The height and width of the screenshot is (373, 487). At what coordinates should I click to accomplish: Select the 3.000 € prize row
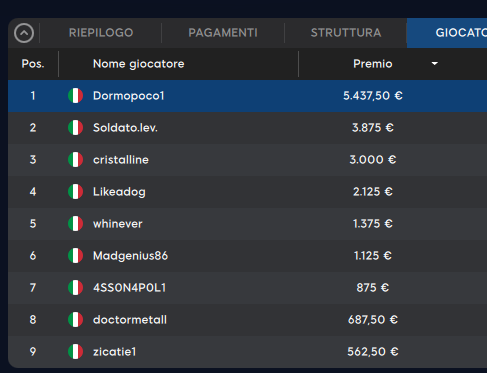click(x=247, y=160)
